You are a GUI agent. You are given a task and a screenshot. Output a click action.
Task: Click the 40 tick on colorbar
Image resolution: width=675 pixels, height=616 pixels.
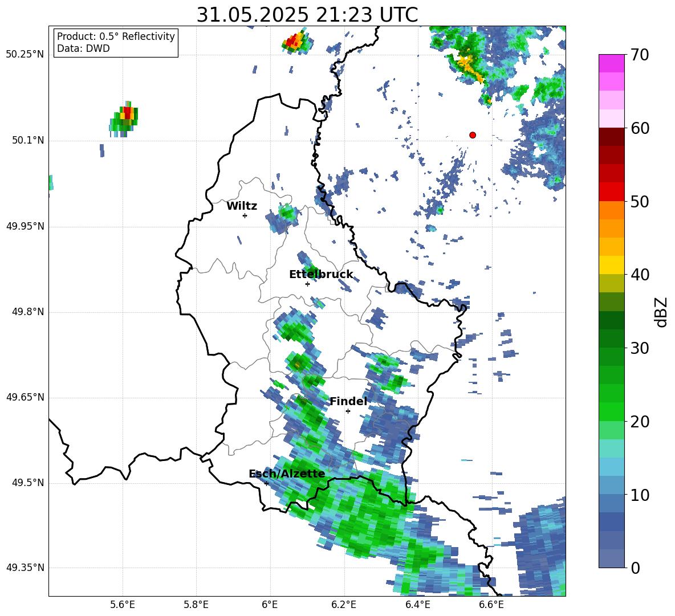point(640,275)
